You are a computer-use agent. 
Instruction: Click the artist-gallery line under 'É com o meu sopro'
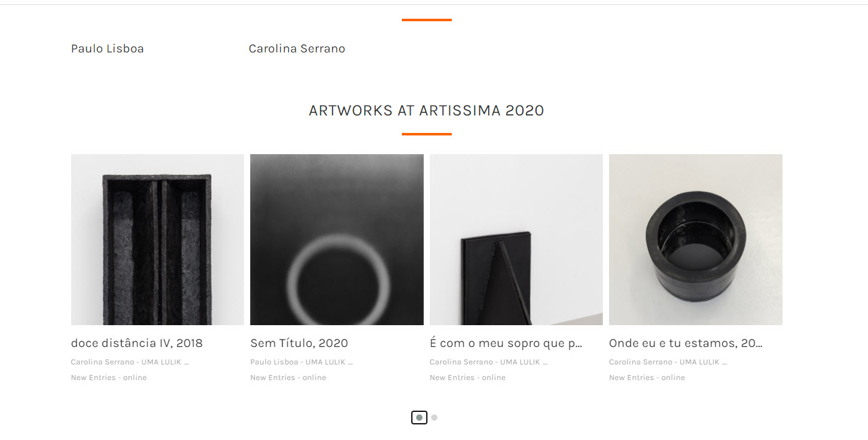tap(488, 362)
